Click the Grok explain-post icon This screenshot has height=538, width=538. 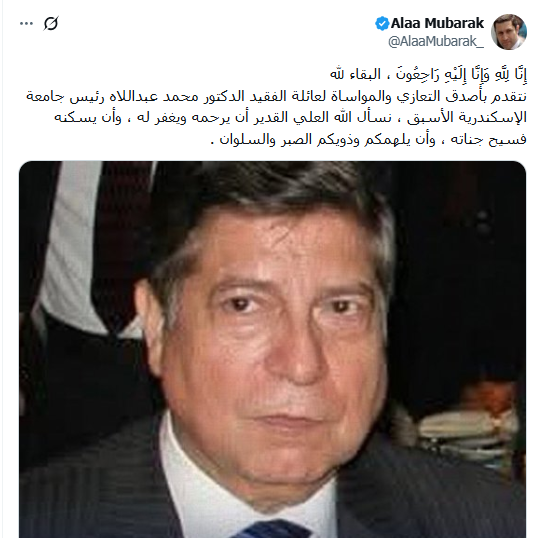pyautogui.click(x=51, y=23)
